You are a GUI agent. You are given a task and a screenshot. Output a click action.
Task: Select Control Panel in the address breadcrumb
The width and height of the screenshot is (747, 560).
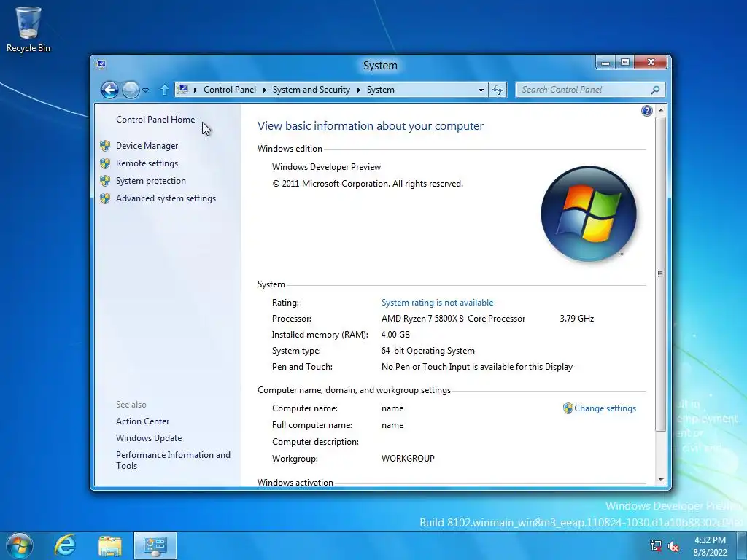pos(230,90)
